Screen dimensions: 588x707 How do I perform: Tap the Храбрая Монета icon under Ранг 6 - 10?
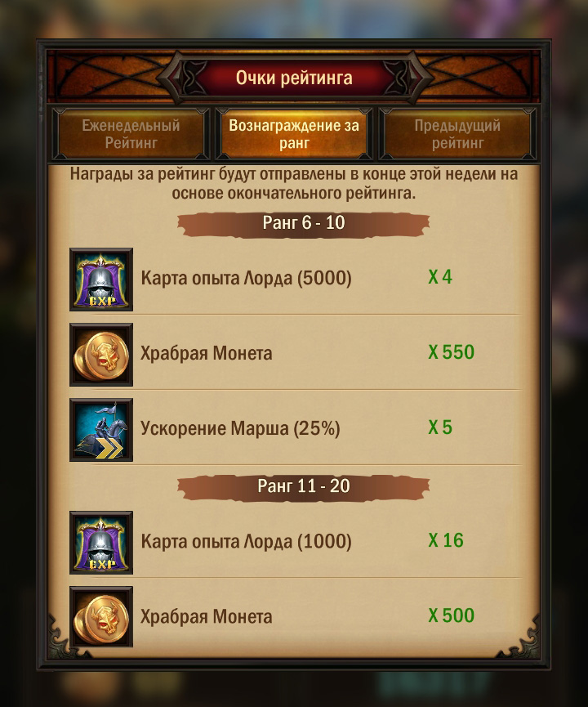point(101,355)
